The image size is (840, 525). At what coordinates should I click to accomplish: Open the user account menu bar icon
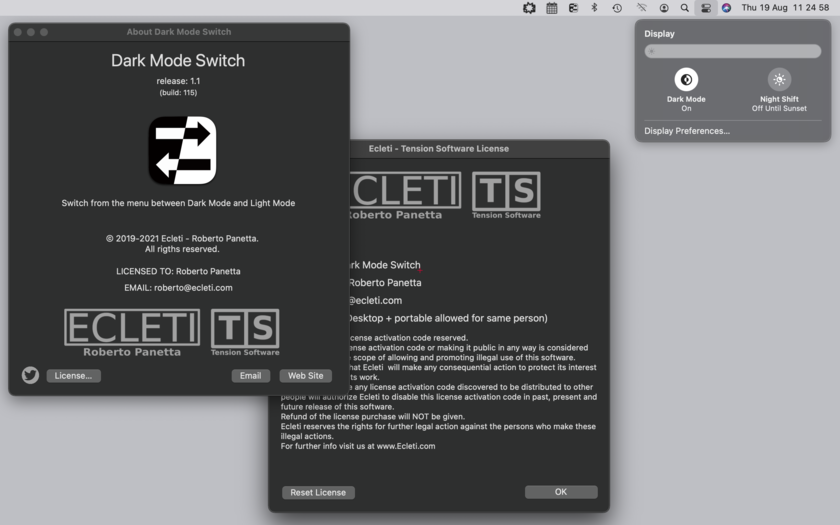pyautogui.click(x=664, y=8)
